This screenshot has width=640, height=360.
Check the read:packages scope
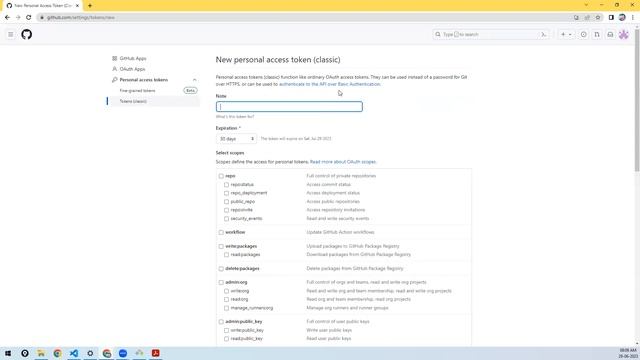[227, 255]
